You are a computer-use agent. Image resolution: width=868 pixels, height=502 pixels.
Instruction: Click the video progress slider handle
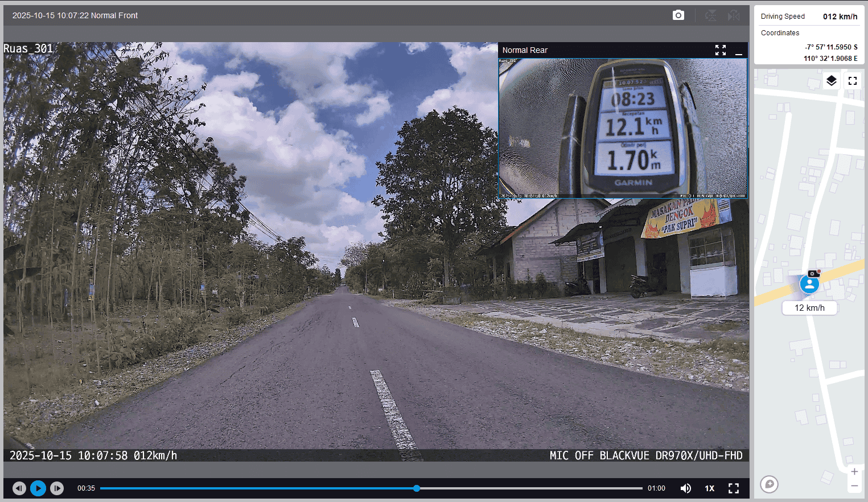pos(417,488)
